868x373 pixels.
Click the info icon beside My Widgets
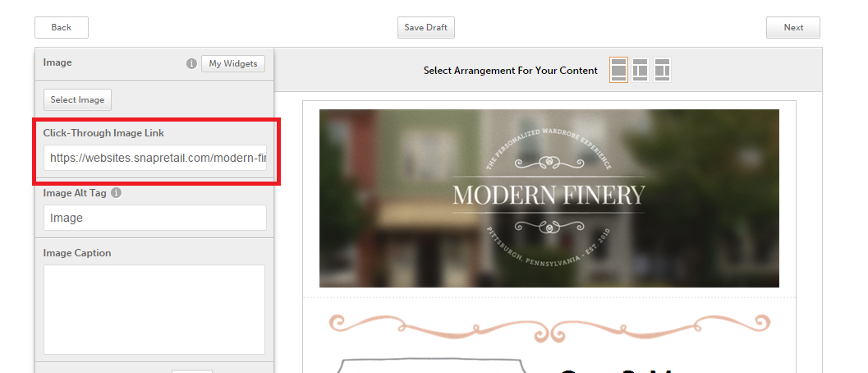[x=191, y=63]
